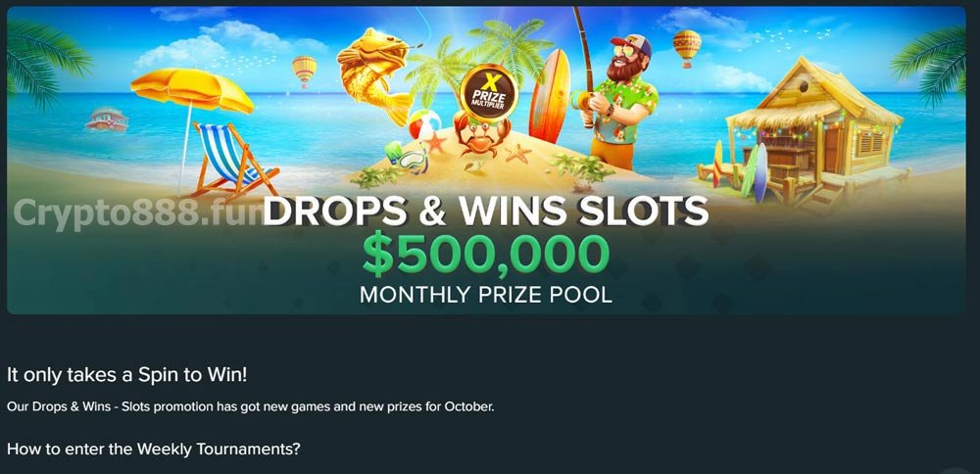Click the golden fish on the banner
Screen dimensions: 980x474
375,73
